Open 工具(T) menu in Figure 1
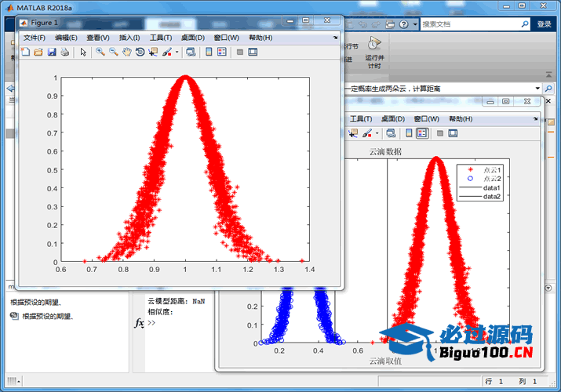 161,38
